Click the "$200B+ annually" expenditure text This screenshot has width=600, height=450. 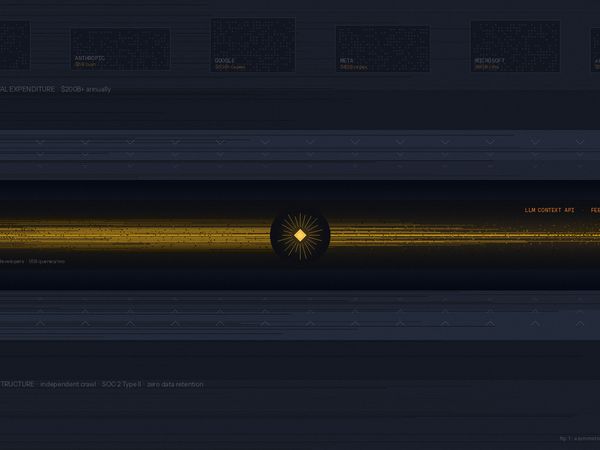[86, 89]
